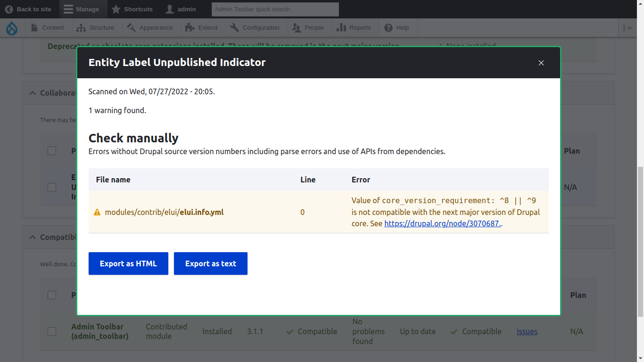
Task: Open the Content section icon
Action: point(34,28)
